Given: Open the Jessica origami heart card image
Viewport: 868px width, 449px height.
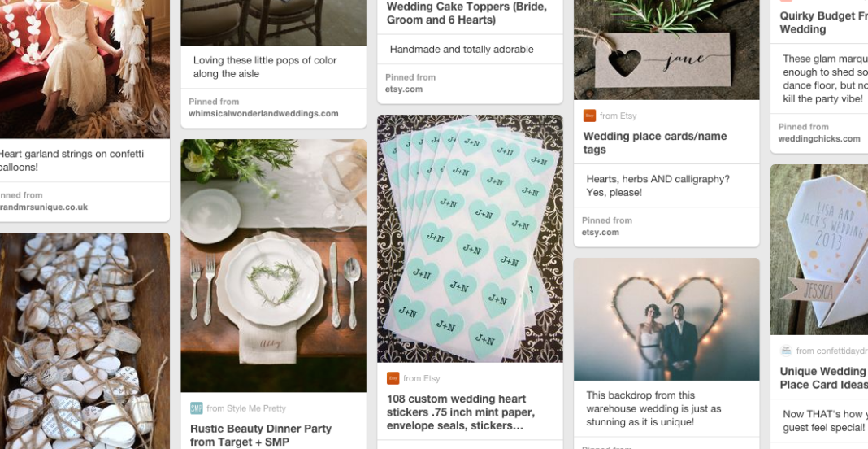Looking at the screenshot, I should (x=819, y=250).
